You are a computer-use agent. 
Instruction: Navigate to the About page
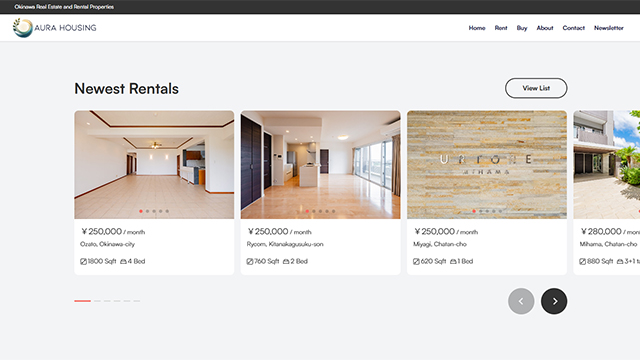[x=545, y=28]
